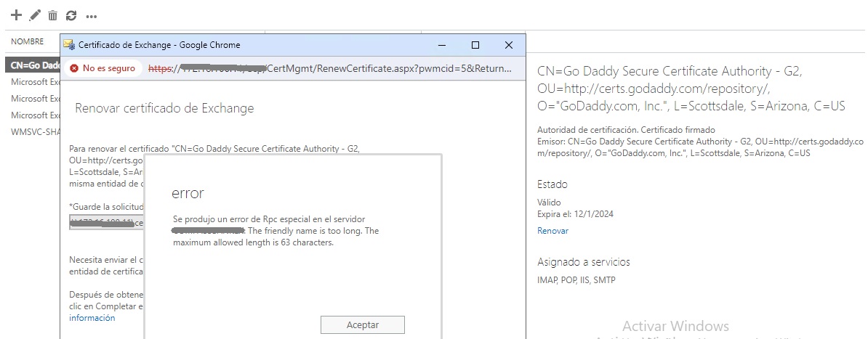
Task: Open the more options ellipsis menu
Action: (x=92, y=17)
